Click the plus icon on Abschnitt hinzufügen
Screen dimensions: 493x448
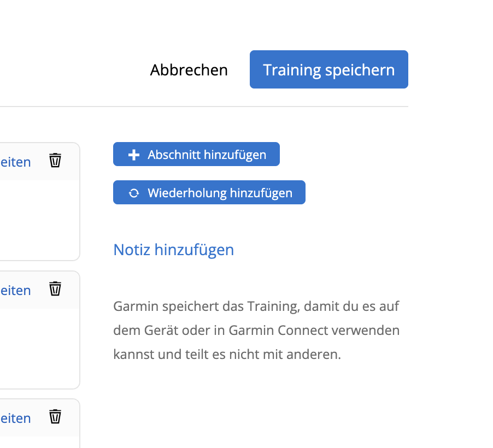click(133, 155)
